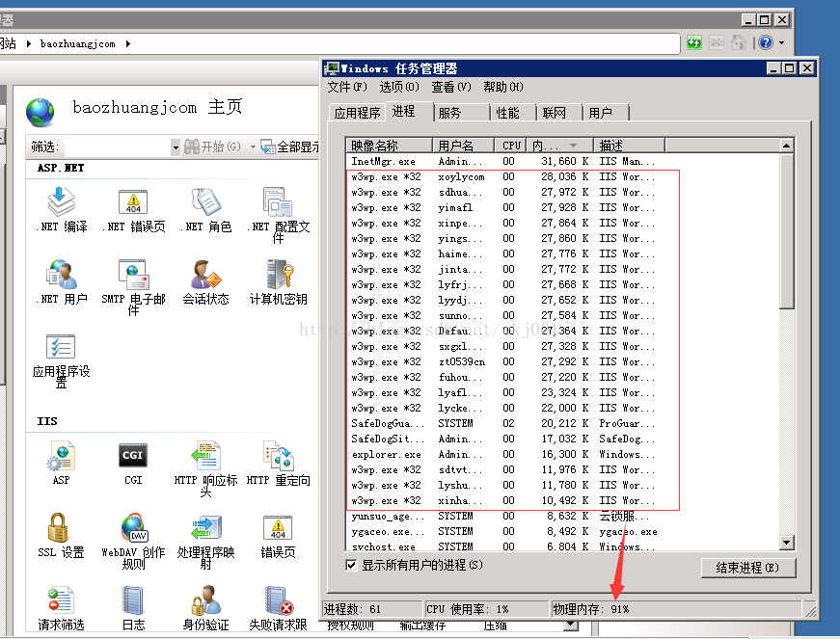This screenshot has width=840, height=639.
Task: Open the IIS 错误页 icon
Action: [278, 528]
